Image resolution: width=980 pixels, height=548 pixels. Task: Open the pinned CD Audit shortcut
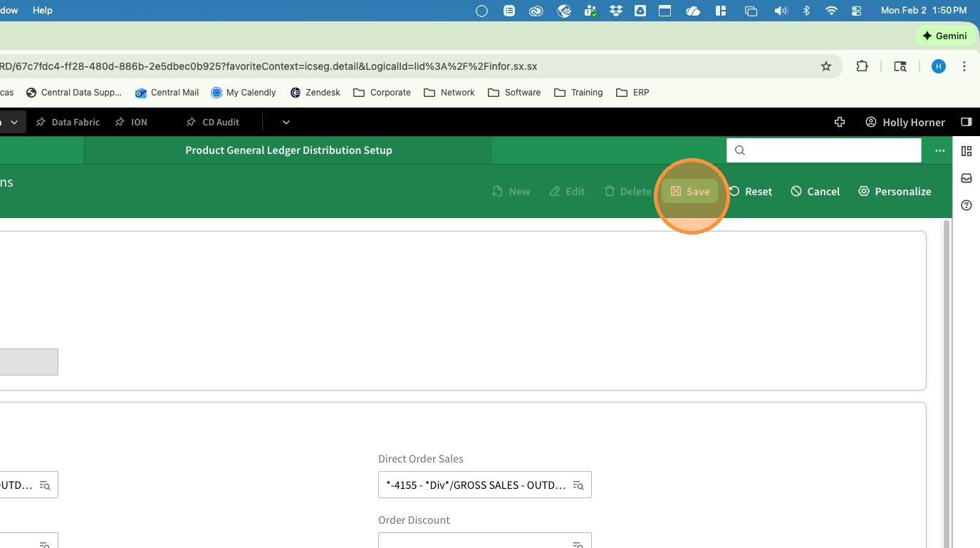click(x=212, y=122)
